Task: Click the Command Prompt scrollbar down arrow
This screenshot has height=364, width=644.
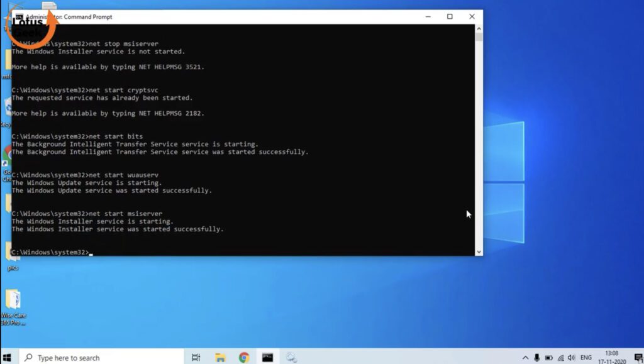Action: (479, 252)
